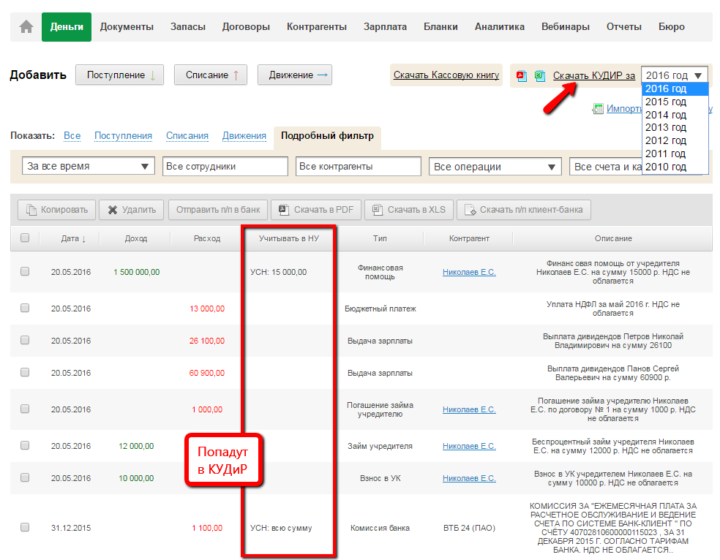The height and width of the screenshot is (560, 720).
Task: Download table via Скачать в PDF
Action: point(316,210)
